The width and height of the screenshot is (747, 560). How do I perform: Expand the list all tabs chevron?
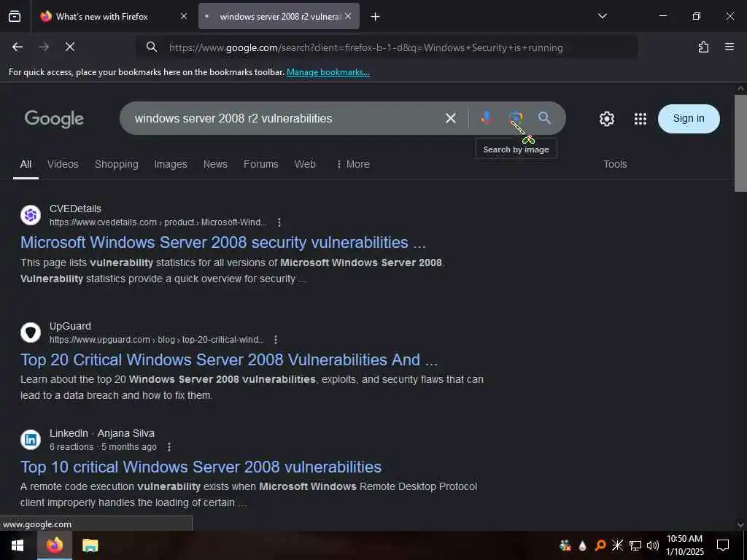(602, 16)
